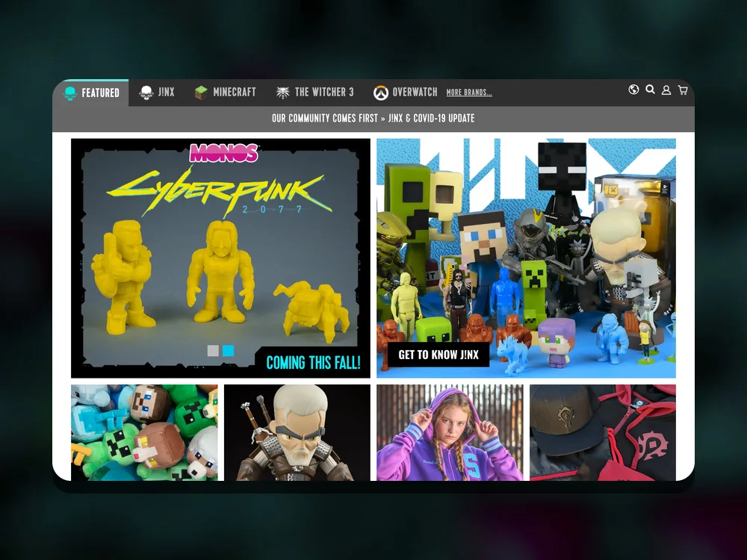Screen dimensions: 747x560
Task: Click the Get To Know J!NX button
Action: (438, 355)
